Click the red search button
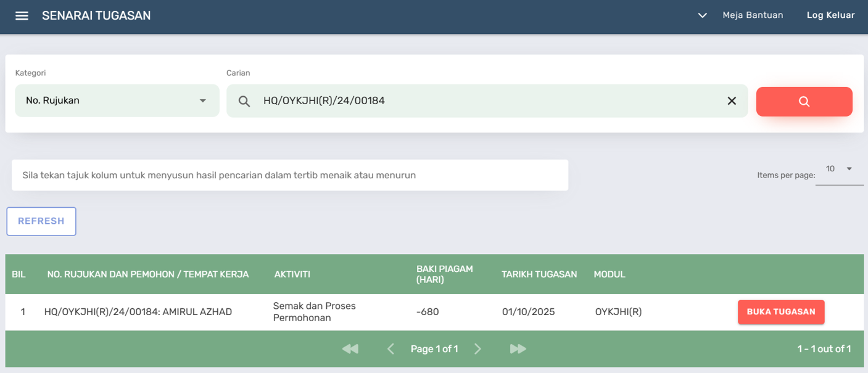 point(804,101)
